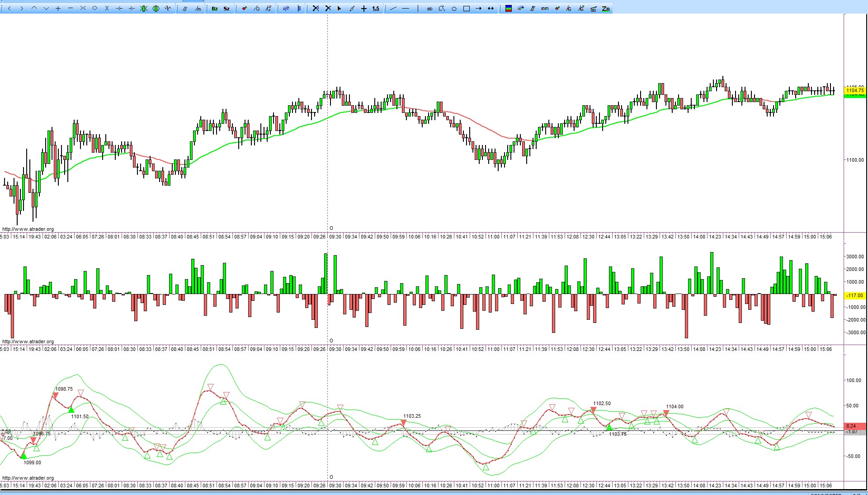Select the horizontal line tool

[x=406, y=8]
